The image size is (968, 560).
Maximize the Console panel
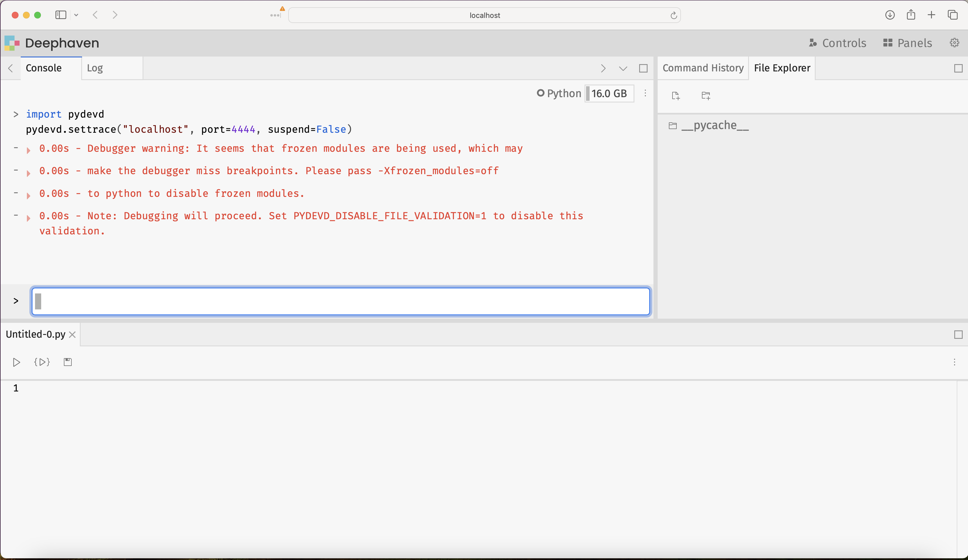pyautogui.click(x=643, y=68)
